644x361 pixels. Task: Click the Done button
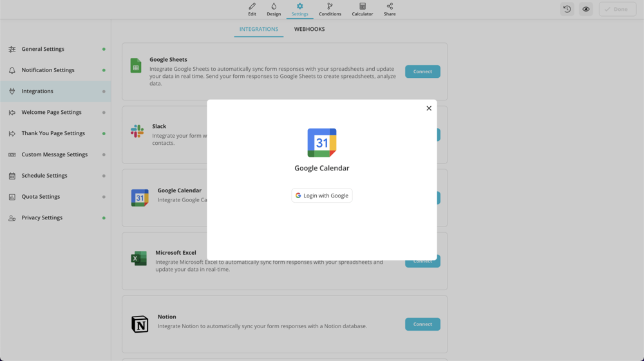tap(617, 10)
